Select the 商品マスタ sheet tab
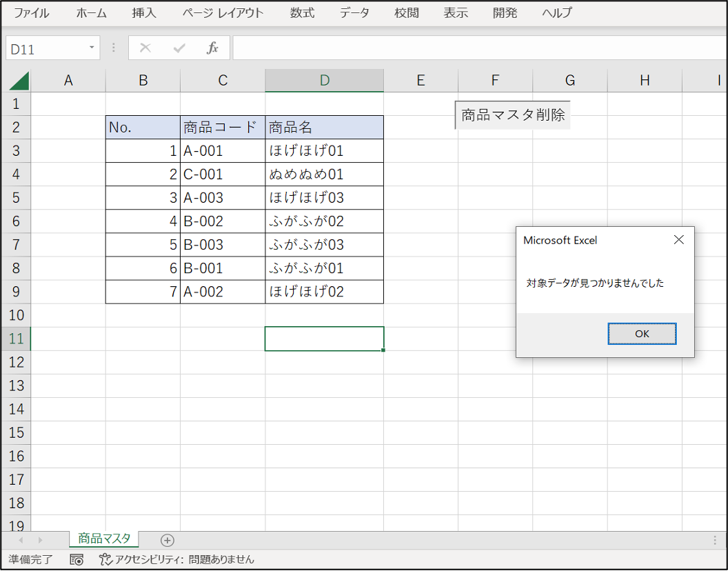The image size is (728, 571). pos(104,539)
